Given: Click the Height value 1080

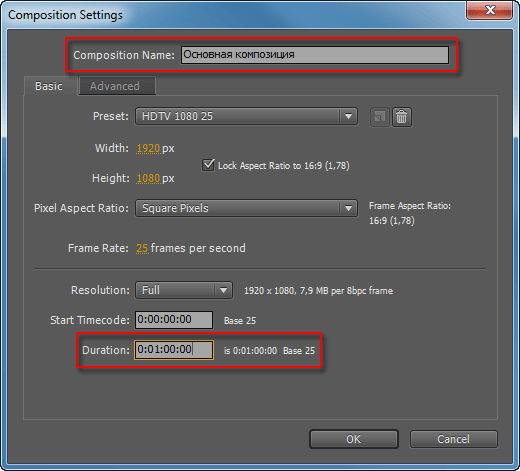Looking at the screenshot, I should pos(148,178).
